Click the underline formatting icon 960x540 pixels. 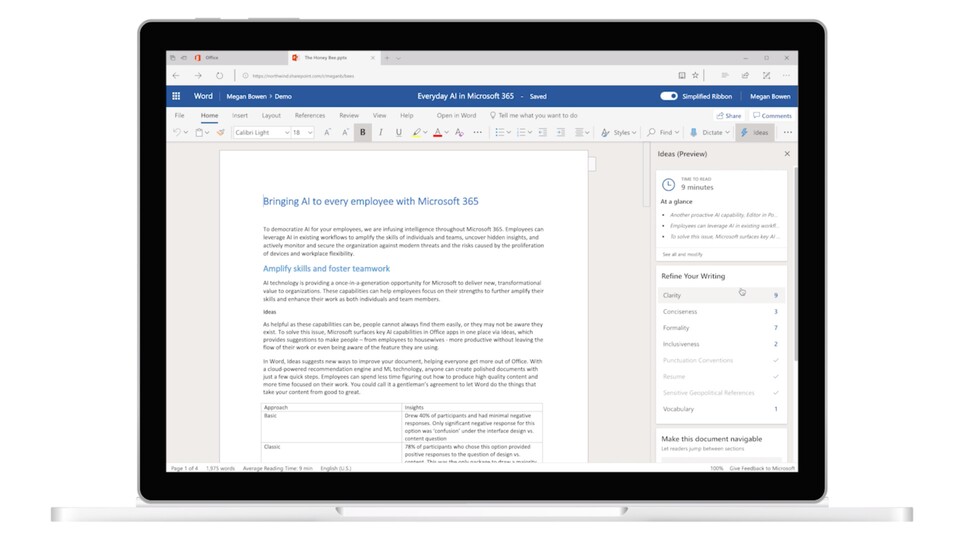[399, 132]
